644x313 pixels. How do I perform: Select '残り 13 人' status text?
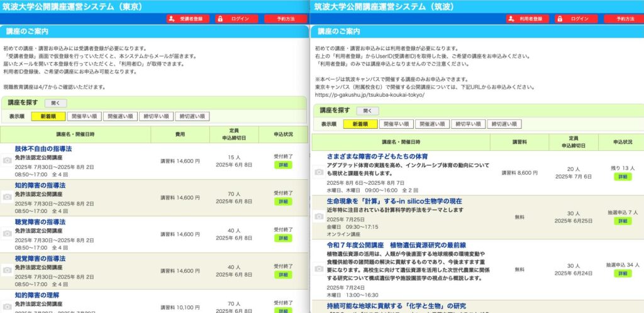pyautogui.click(x=623, y=168)
